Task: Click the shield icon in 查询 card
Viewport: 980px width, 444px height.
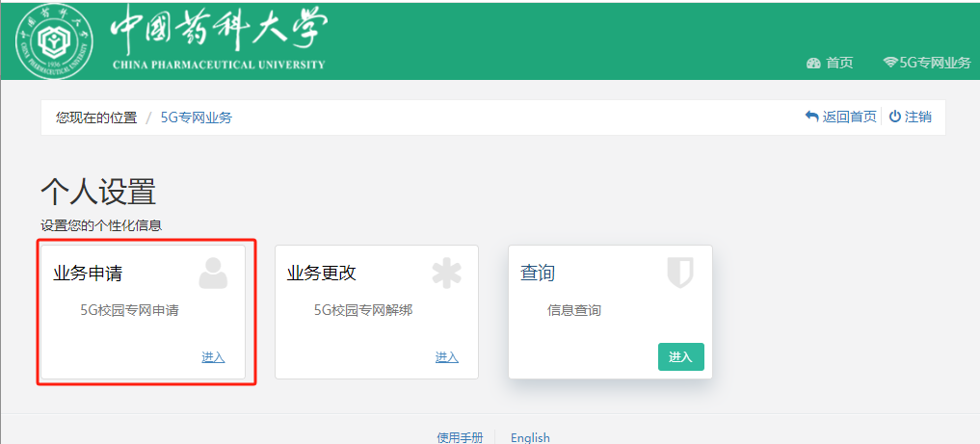Action: coord(680,273)
